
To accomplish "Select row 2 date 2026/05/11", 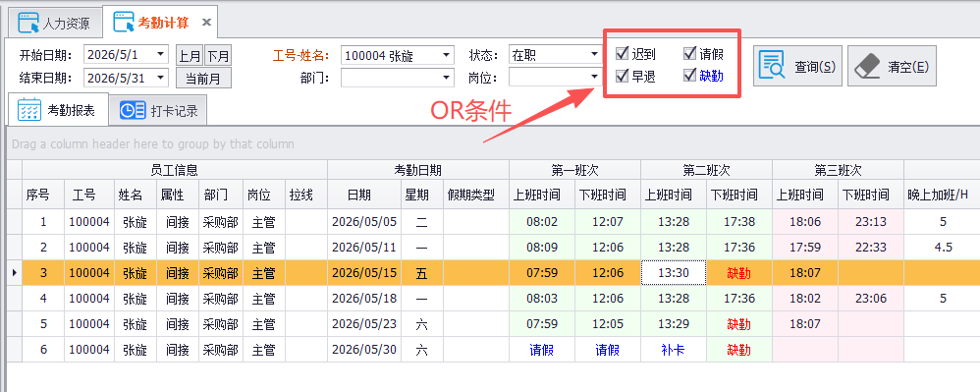I will pyautogui.click(x=364, y=247).
